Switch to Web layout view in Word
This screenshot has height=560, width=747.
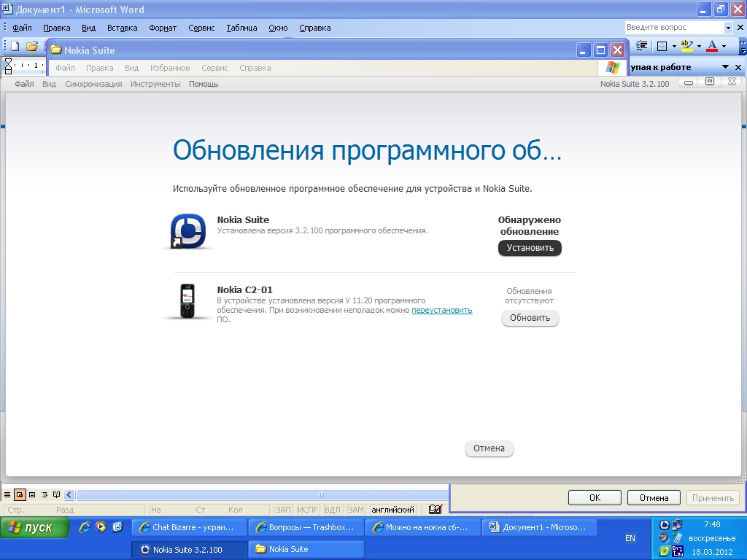[x=20, y=495]
